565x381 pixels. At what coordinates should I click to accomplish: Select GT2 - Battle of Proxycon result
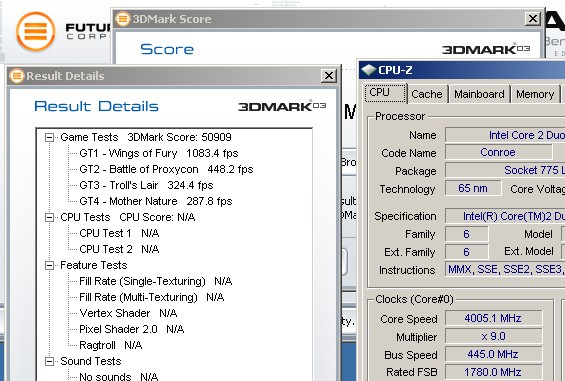point(166,169)
